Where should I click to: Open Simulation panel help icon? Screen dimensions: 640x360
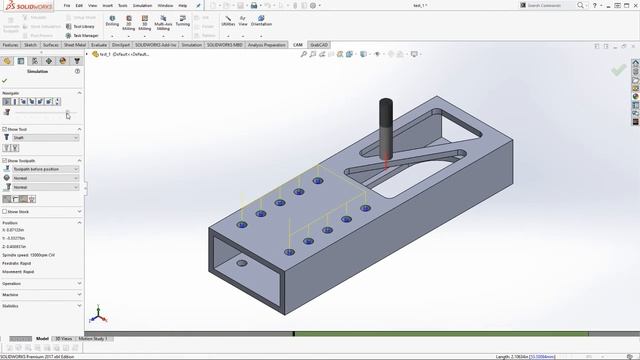tap(78, 71)
